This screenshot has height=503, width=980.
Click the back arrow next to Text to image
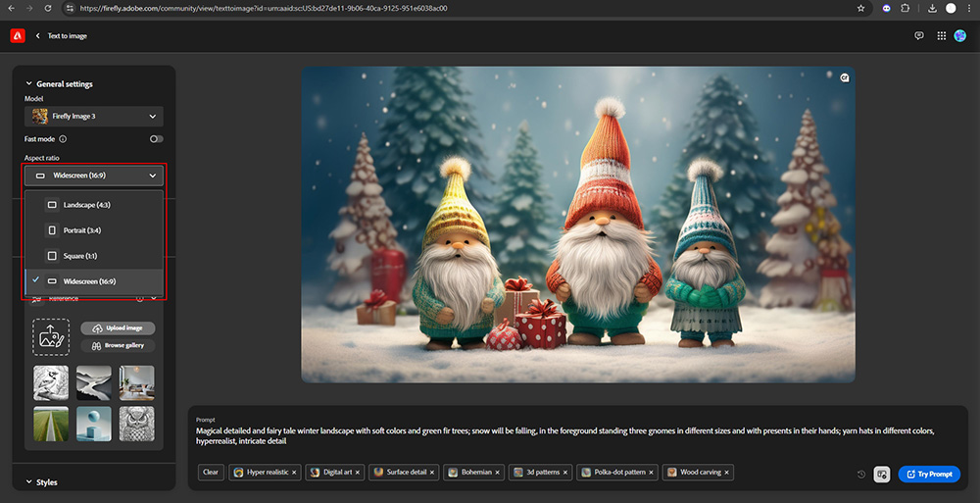point(38,35)
